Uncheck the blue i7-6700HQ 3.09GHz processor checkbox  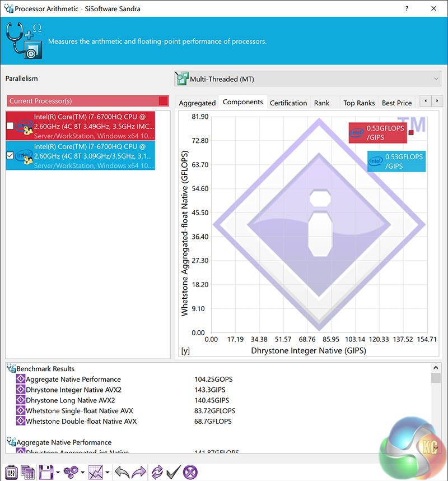[x=10, y=155]
